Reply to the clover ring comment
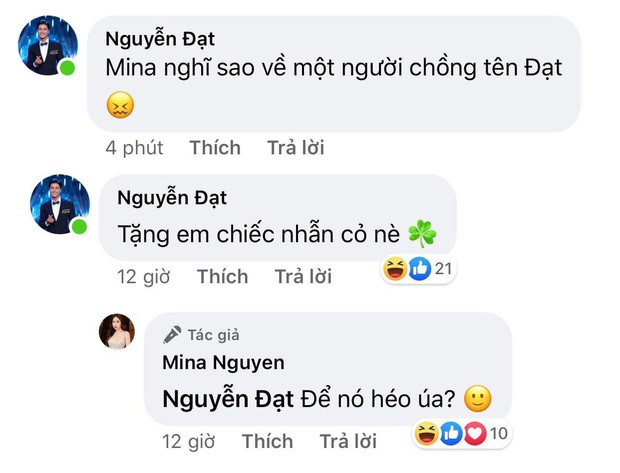 pyautogui.click(x=303, y=276)
